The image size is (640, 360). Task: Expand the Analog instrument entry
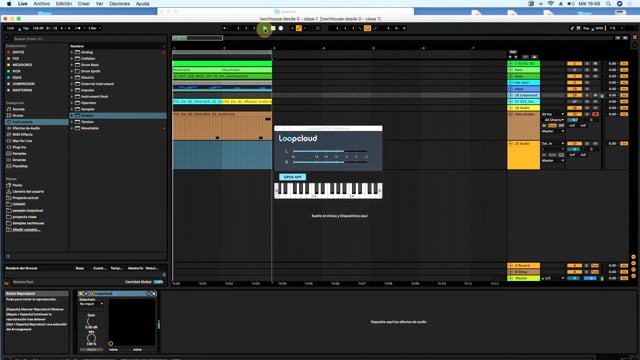click(72, 52)
